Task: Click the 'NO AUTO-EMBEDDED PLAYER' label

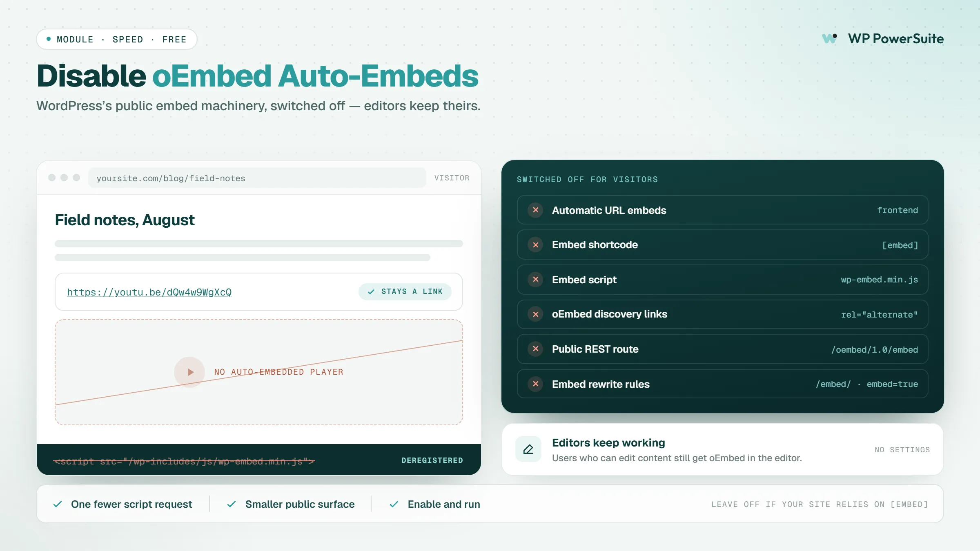Action: 279,372
